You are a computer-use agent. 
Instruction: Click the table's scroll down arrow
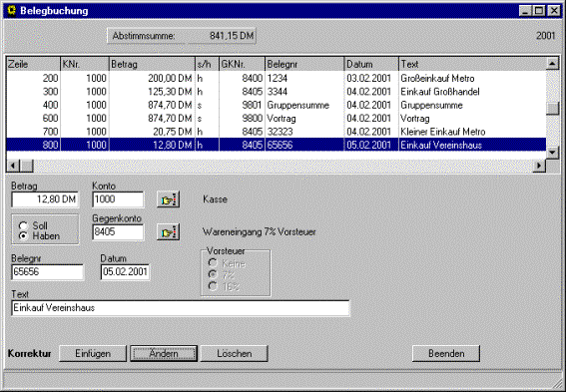(552, 153)
